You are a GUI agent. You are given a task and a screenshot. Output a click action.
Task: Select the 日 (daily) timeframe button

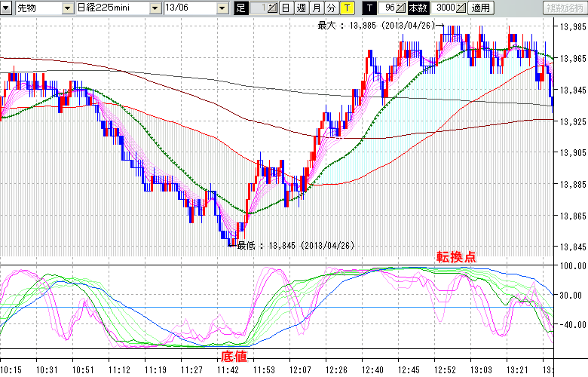pyautogui.click(x=286, y=8)
